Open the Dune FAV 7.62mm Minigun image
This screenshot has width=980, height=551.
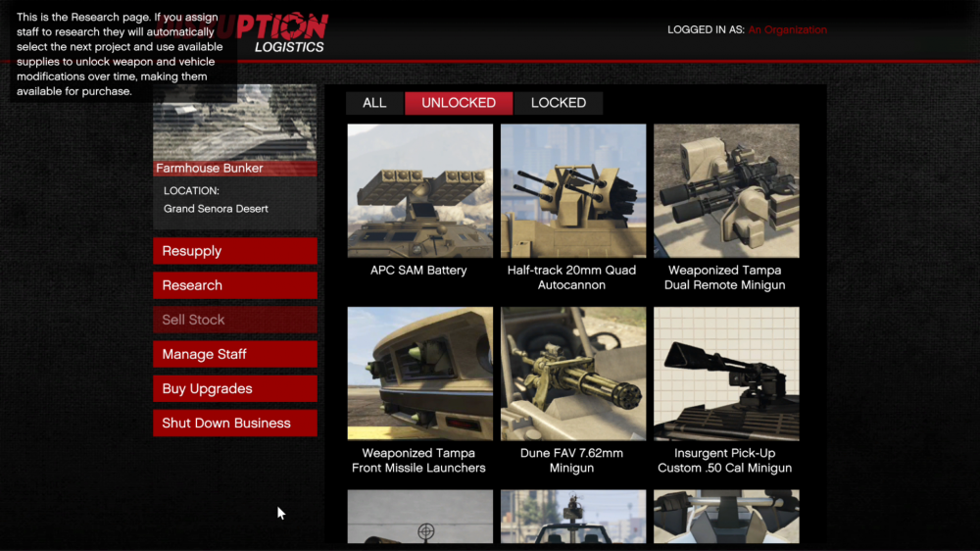coord(573,374)
